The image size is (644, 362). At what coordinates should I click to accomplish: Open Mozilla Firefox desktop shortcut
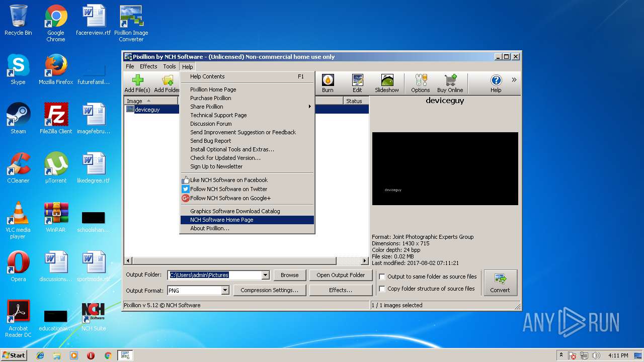[x=56, y=70]
